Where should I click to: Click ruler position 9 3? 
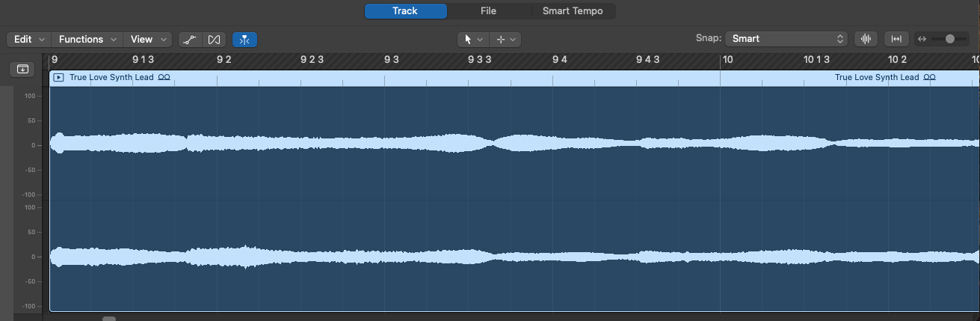coord(391,59)
